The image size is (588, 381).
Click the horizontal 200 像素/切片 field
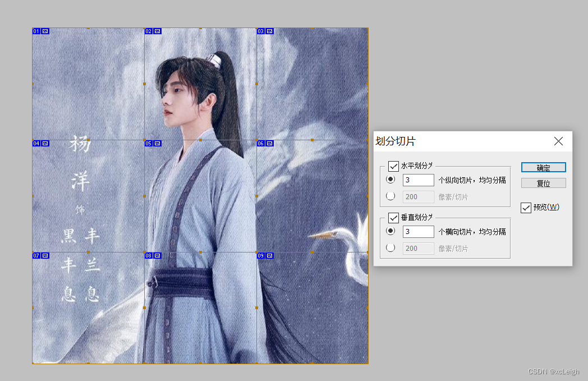coord(418,197)
